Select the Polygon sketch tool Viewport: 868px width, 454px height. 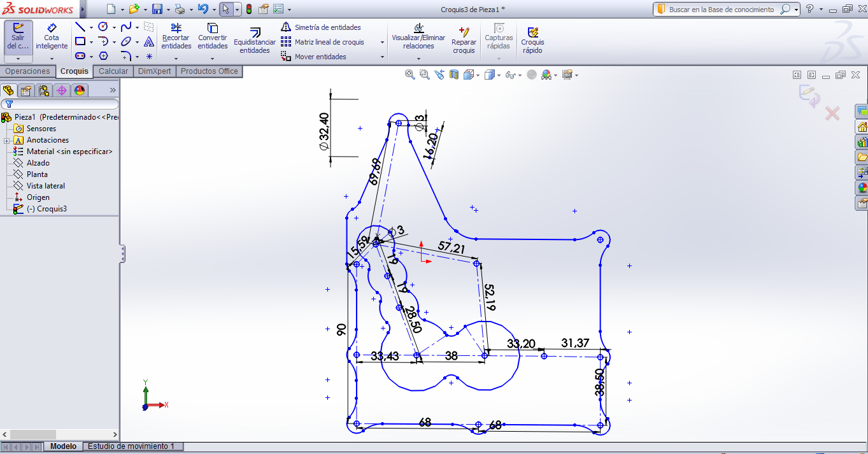[x=103, y=56]
